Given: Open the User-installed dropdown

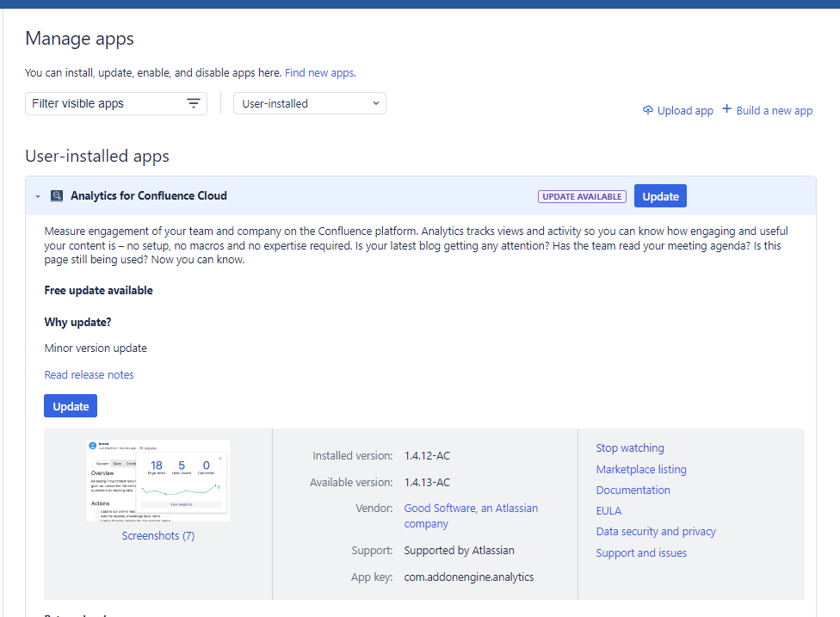Looking at the screenshot, I should (310, 103).
